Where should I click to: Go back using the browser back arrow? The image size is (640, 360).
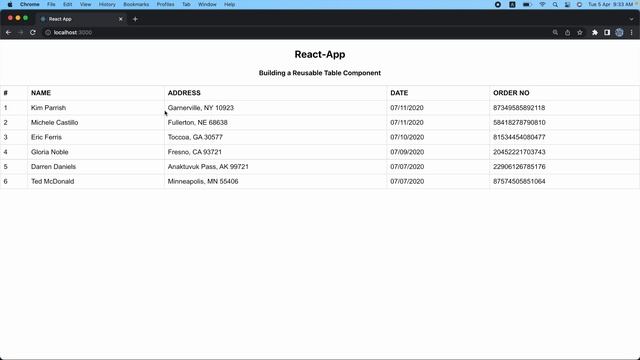tap(8, 32)
